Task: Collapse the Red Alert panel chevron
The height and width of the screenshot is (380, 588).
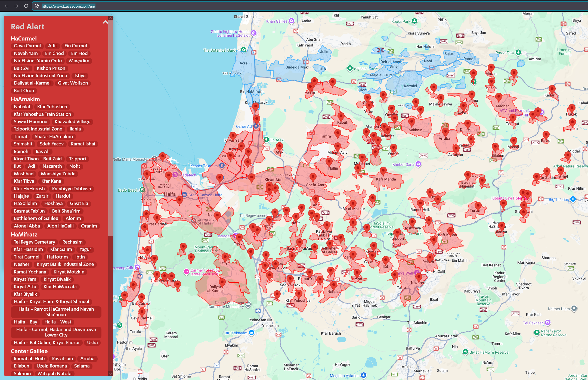Action: pyautogui.click(x=105, y=22)
